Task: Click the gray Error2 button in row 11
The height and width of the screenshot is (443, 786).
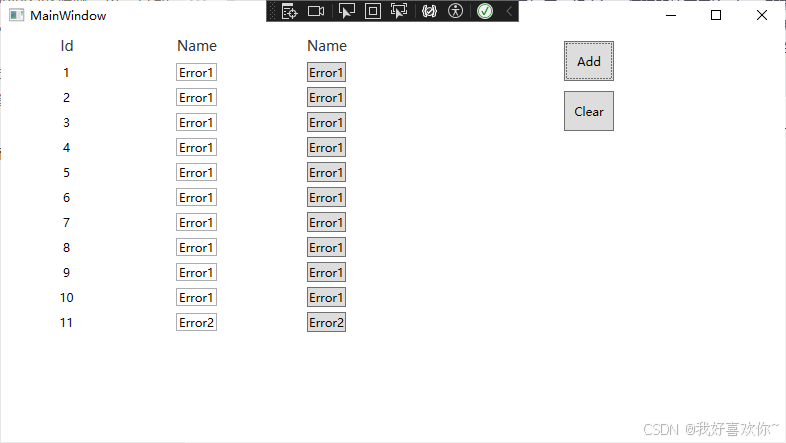Action: click(x=326, y=323)
